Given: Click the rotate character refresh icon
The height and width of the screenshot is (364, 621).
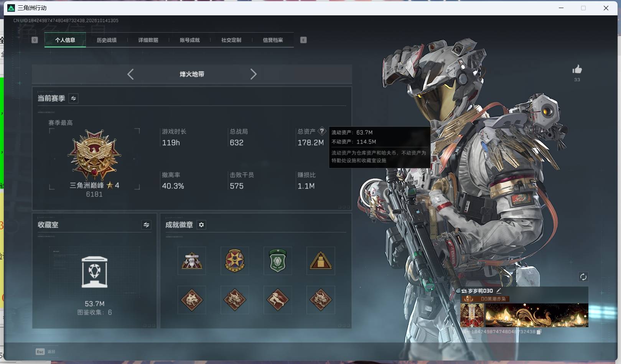Looking at the screenshot, I should coord(583,277).
